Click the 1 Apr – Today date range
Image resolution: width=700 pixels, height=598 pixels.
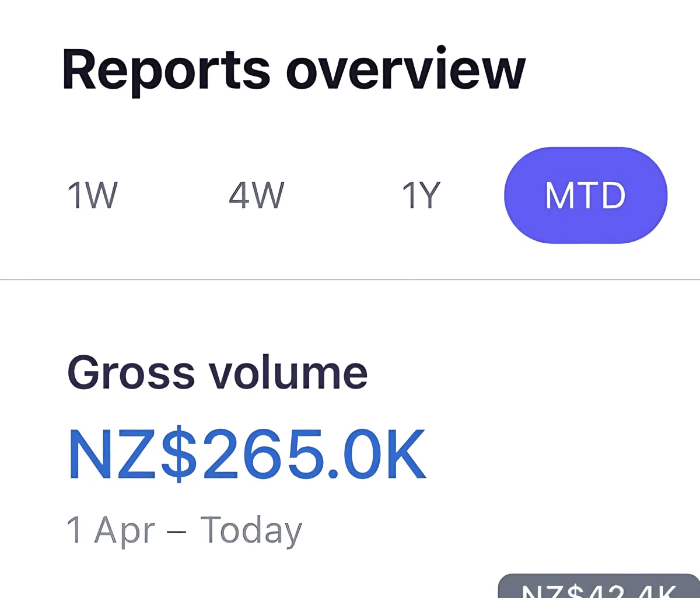coord(184,530)
